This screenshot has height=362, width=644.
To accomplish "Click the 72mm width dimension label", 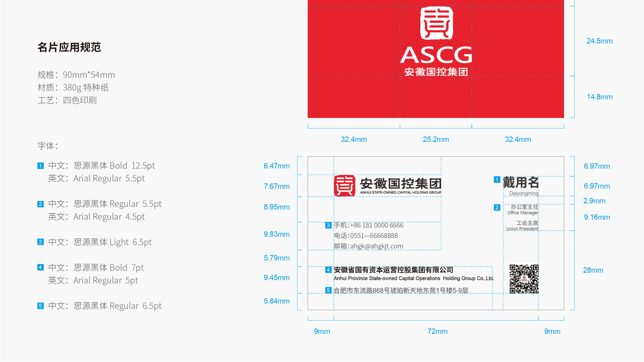I will 437,331.
